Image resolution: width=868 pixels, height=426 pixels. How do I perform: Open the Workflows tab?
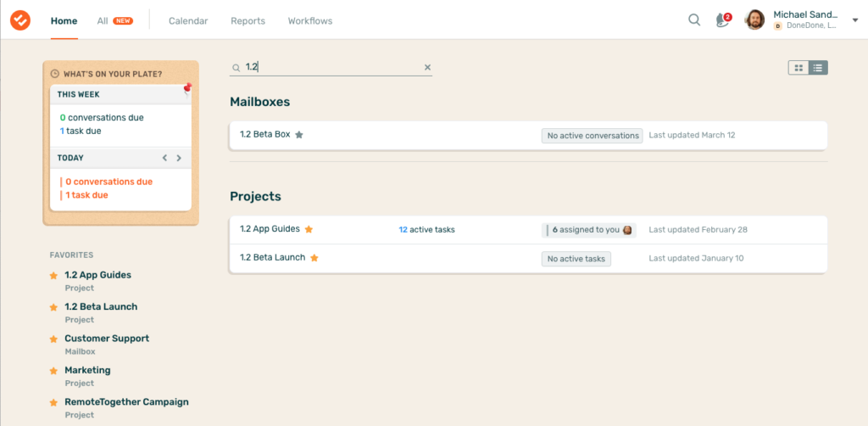310,21
